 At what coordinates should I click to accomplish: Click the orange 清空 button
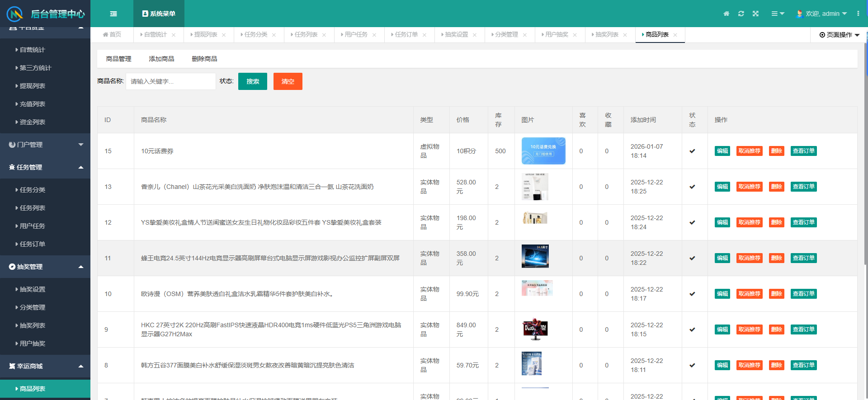pos(288,81)
